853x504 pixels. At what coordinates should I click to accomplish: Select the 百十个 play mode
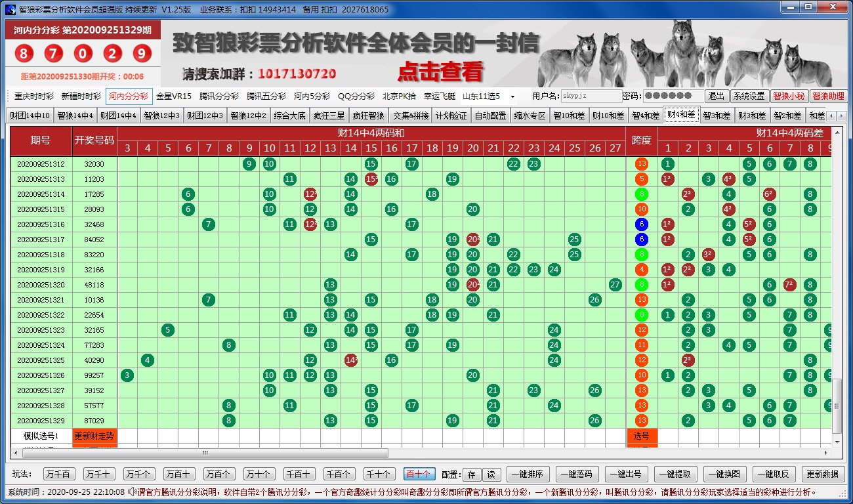(x=418, y=474)
